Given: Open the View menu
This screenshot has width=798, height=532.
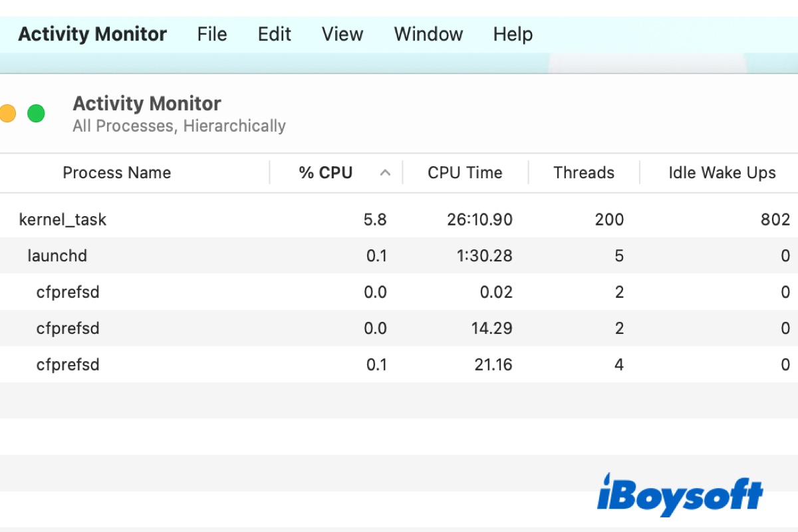Looking at the screenshot, I should coord(342,34).
